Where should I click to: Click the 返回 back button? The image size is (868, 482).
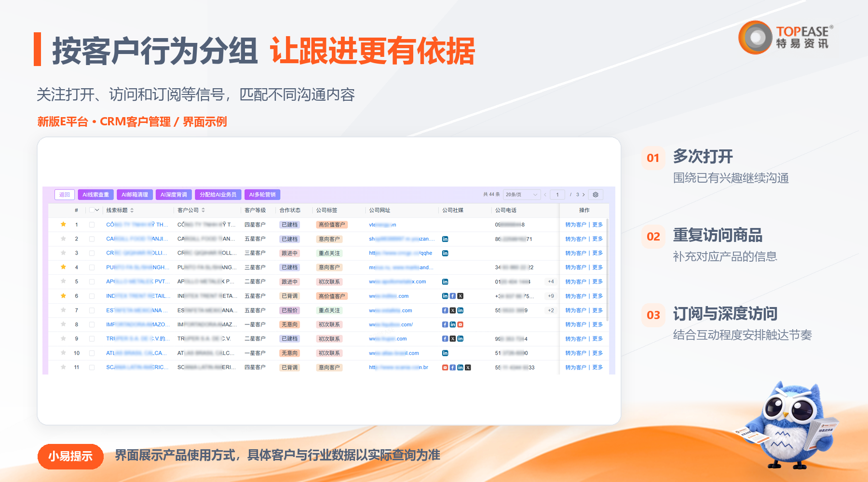pos(65,195)
